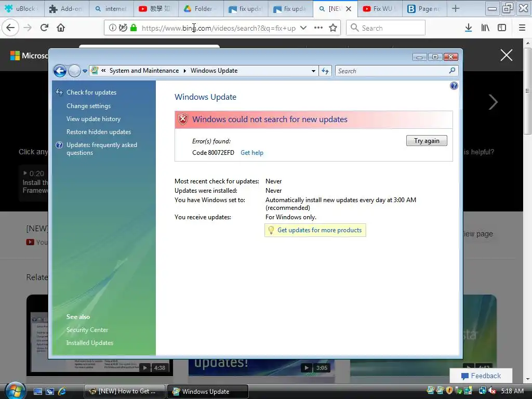Click Firefox reload button

tap(44, 28)
